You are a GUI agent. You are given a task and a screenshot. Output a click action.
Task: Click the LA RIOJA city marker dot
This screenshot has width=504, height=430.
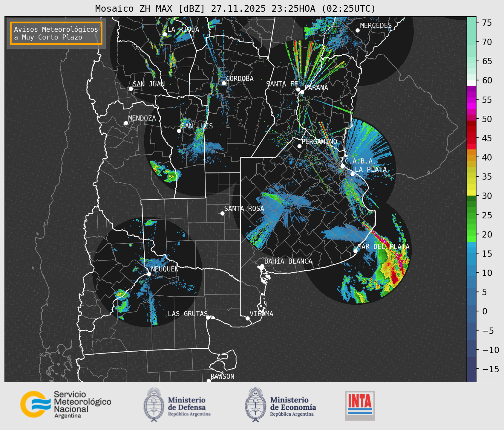165,34
